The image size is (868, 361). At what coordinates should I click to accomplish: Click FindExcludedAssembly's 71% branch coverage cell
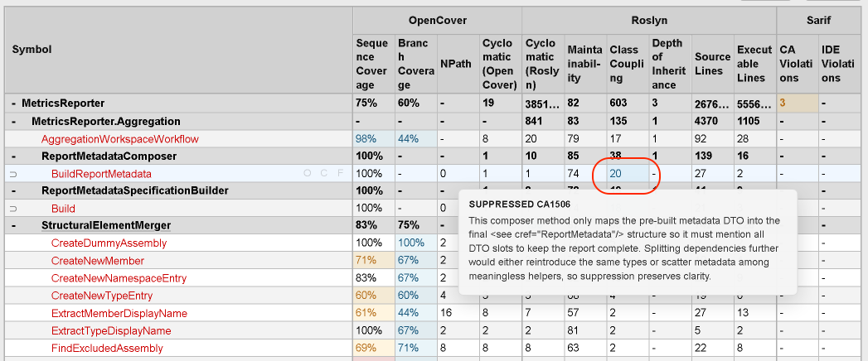tap(415, 349)
